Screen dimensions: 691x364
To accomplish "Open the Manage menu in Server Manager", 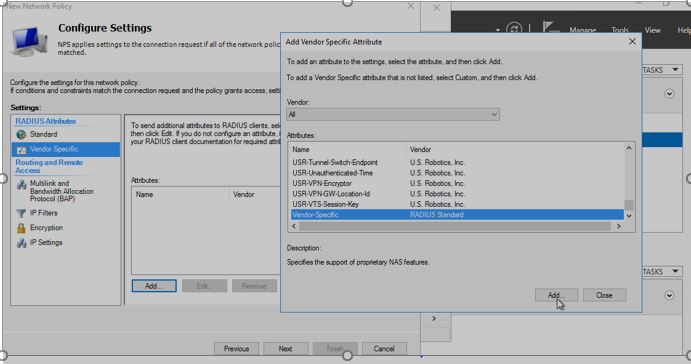I will (583, 30).
